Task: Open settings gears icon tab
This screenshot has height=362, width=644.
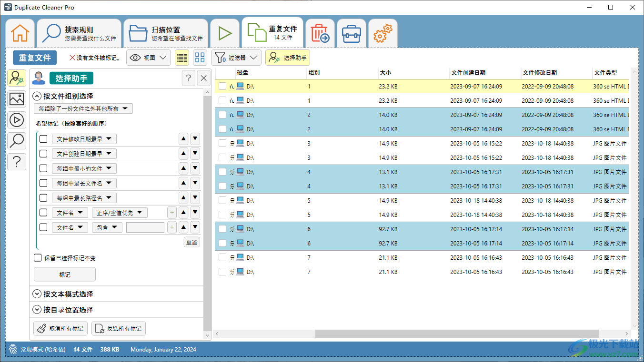Action: [382, 33]
